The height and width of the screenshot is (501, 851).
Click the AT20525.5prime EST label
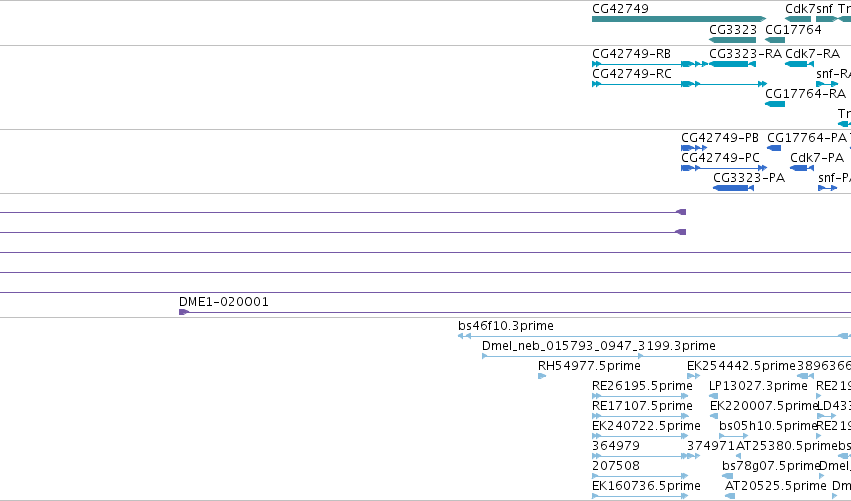pyautogui.click(x=776, y=486)
